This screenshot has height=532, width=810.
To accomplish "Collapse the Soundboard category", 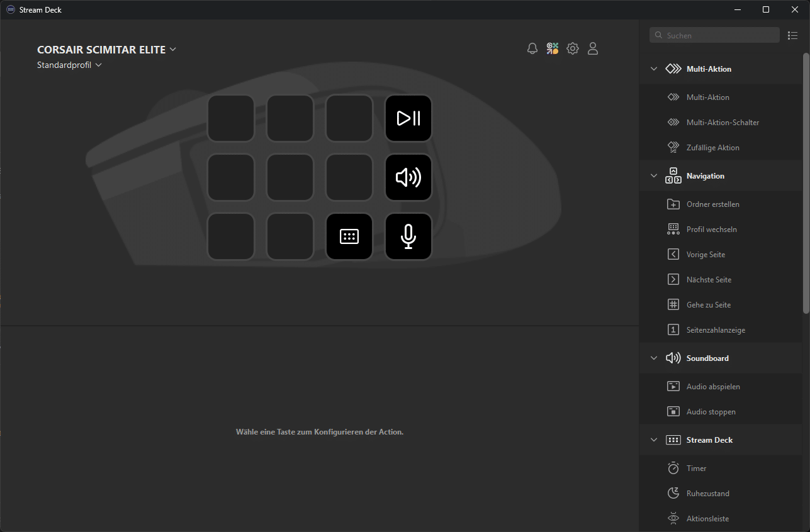I will (x=654, y=358).
